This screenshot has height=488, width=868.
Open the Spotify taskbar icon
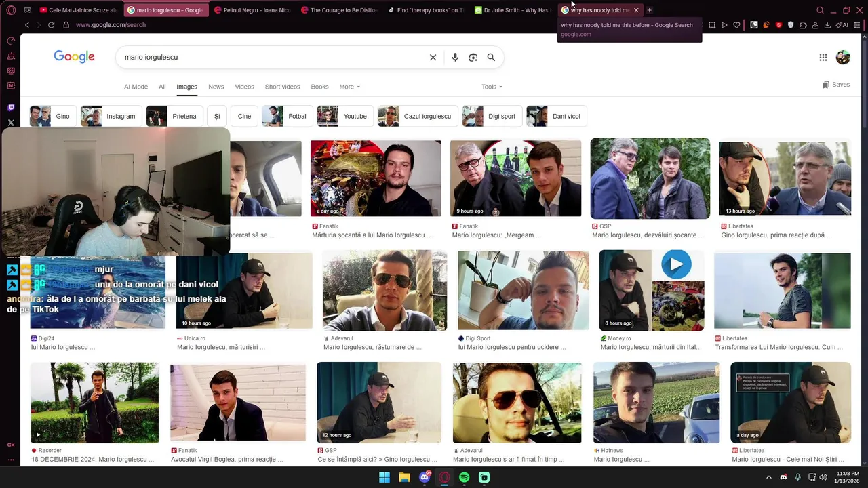coord(464,477)
